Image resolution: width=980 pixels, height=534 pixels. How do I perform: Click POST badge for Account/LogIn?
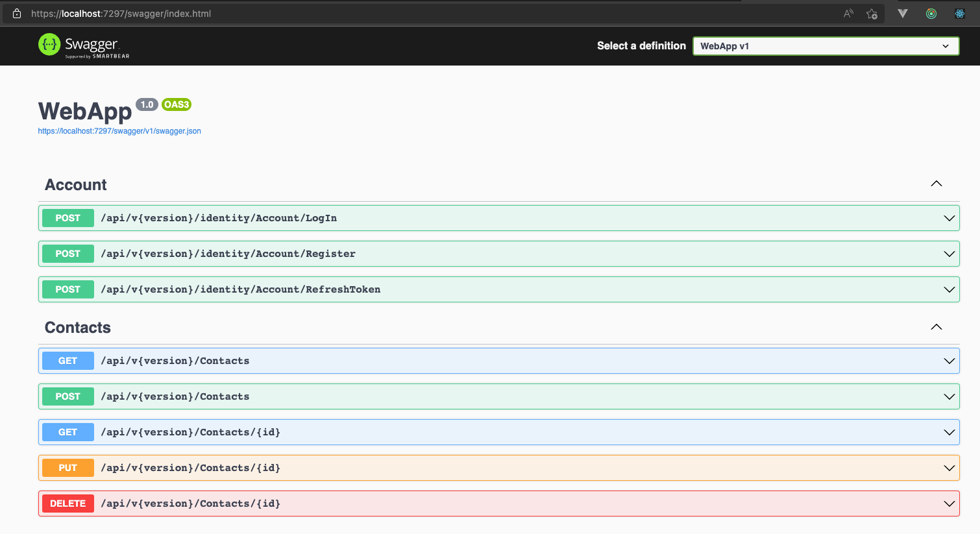click(68, 218)
